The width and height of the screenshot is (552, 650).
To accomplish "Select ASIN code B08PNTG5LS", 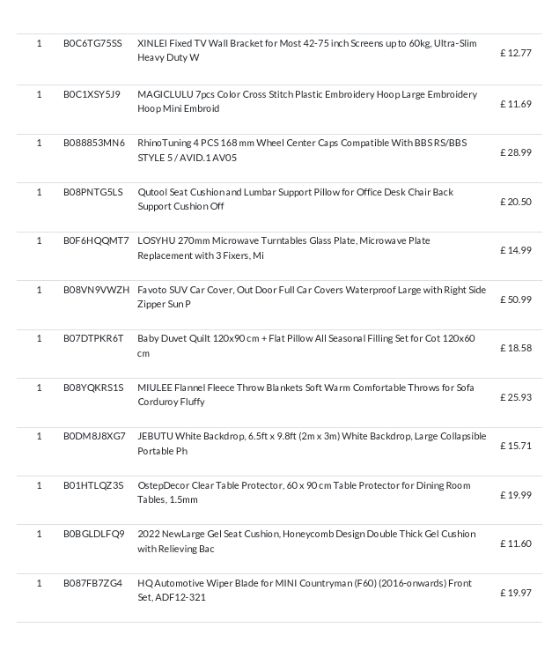I will point(93,192).
